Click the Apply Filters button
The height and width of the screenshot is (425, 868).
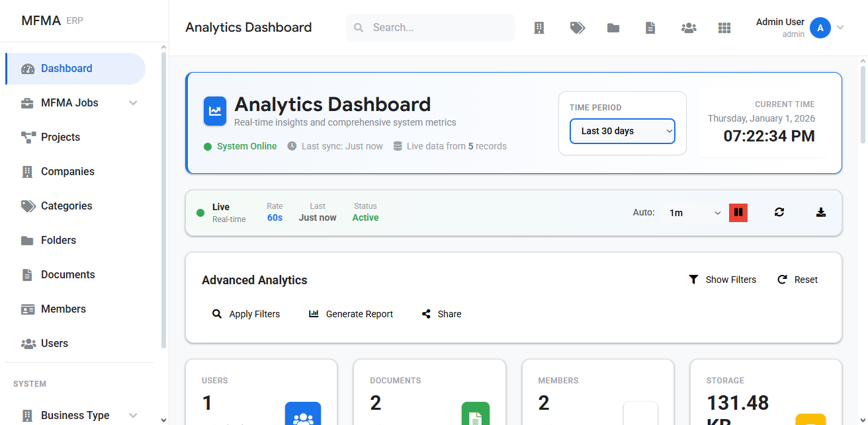[246, 314]
